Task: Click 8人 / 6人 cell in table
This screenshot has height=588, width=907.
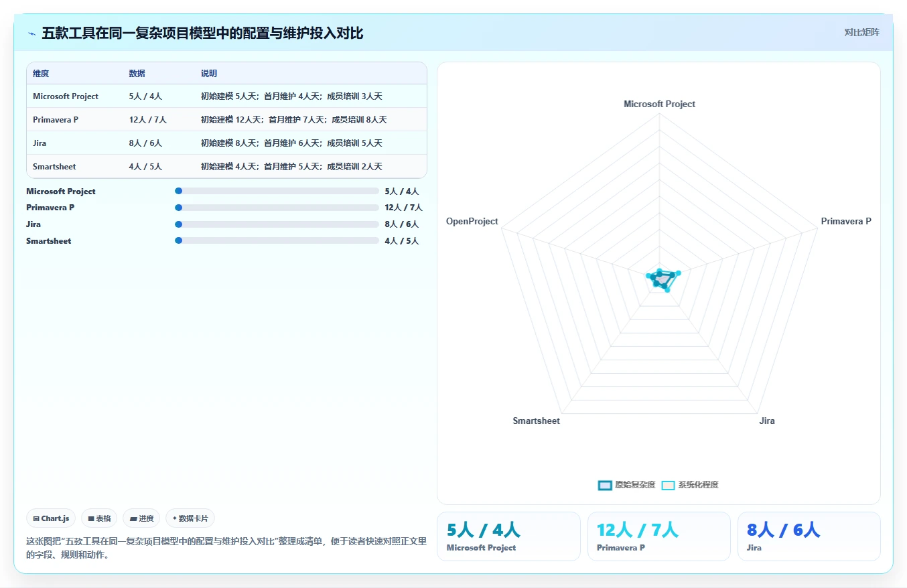Action: [145, 143]
